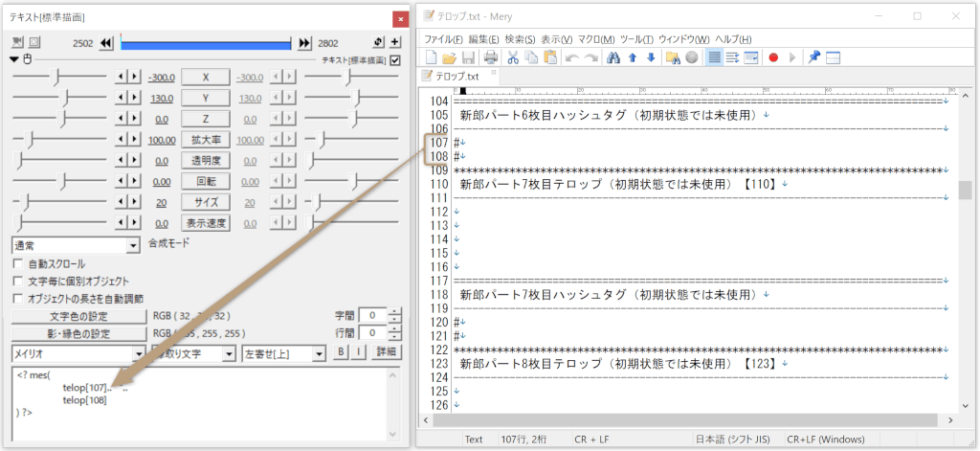Click the gray round stop icon in Mery
The image size is (980, 451).
[691, 57]
